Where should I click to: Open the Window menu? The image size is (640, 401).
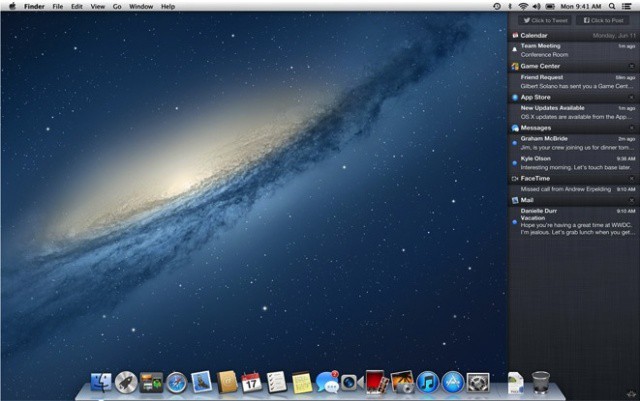[x=141, y=6]
